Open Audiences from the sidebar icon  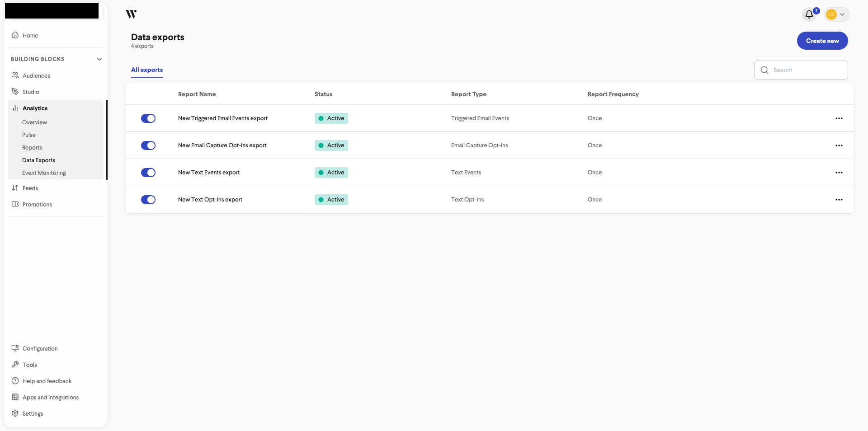15,75
